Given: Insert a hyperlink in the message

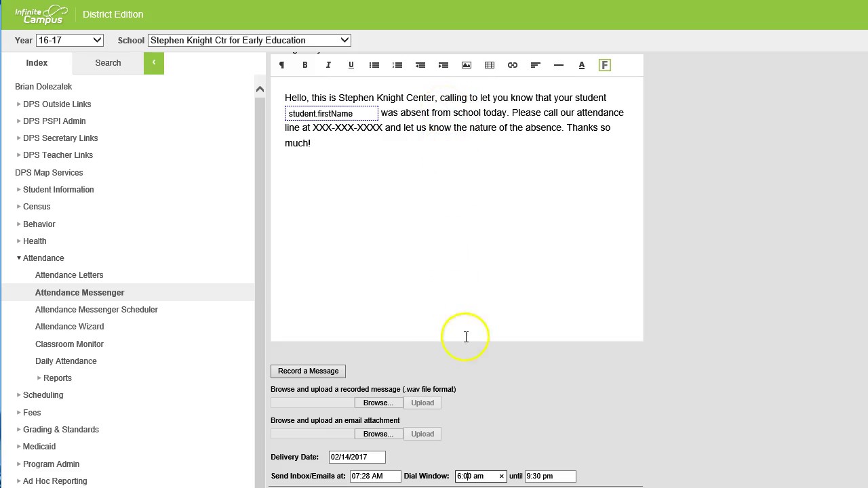Looking at the screenshot, I should click(x=513, y=65).
